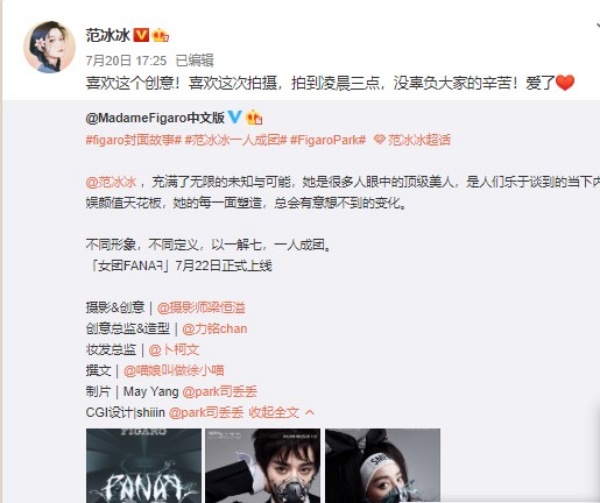Viewport: 600px width, 503px height.
Task: Click the diamond icon before 范冰冰超话
Action: pyautogui.click(x=379, y=140)
